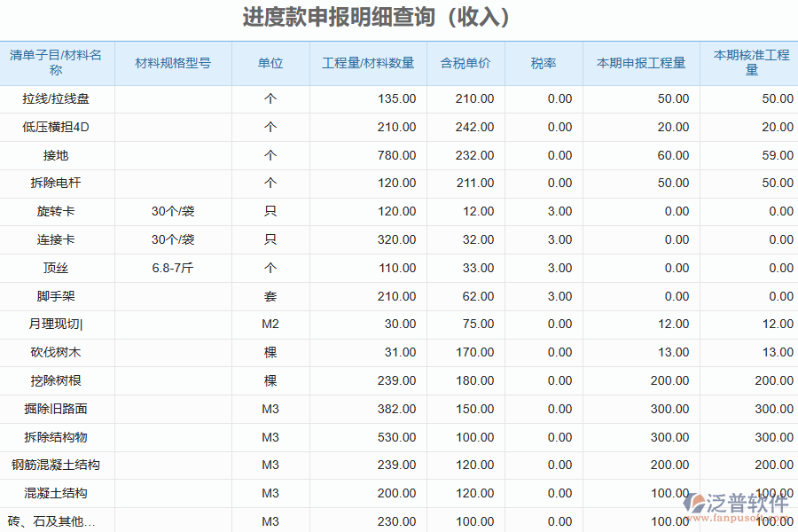Screen dimensions: 798x532
Task: Select the 拆除电杆 row
Action: coord(57,184)
